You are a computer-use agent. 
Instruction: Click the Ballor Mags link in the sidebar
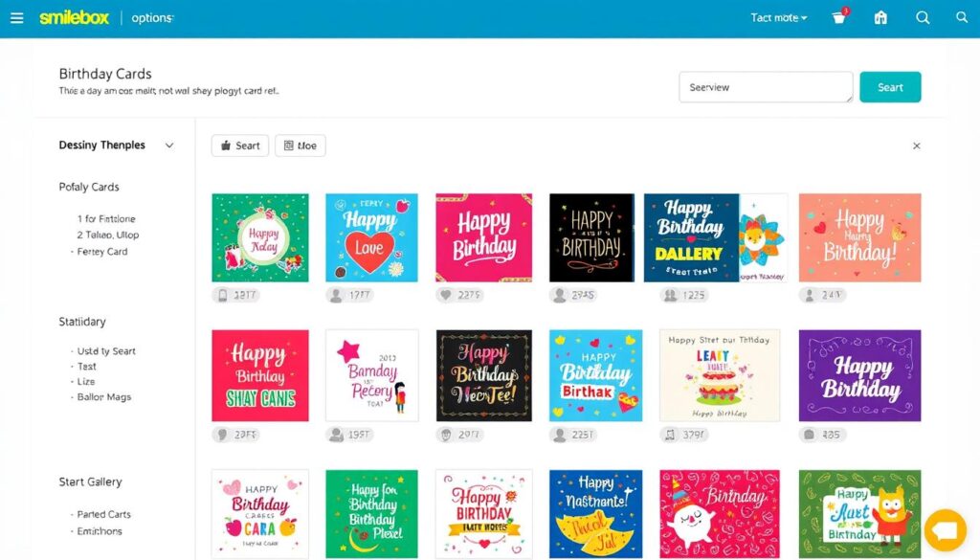[102, 397]
